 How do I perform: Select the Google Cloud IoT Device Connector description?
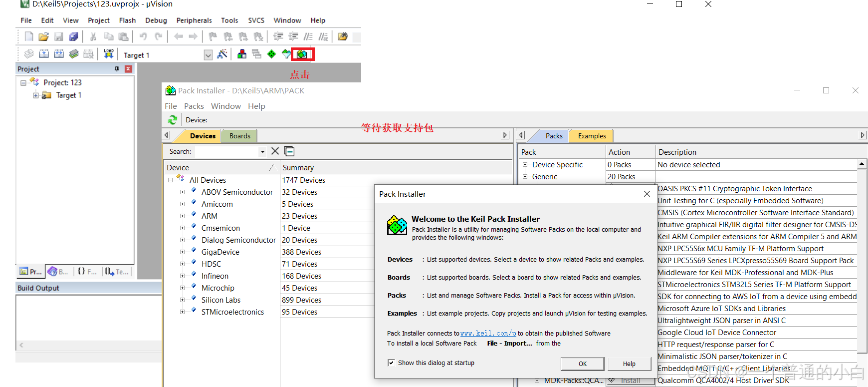(x=717, y=332)
